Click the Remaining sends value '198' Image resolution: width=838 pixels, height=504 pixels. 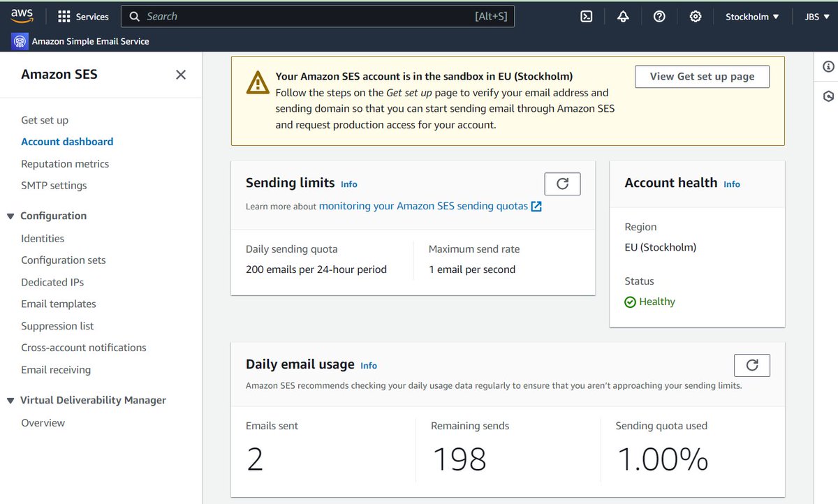pos(460,459)
